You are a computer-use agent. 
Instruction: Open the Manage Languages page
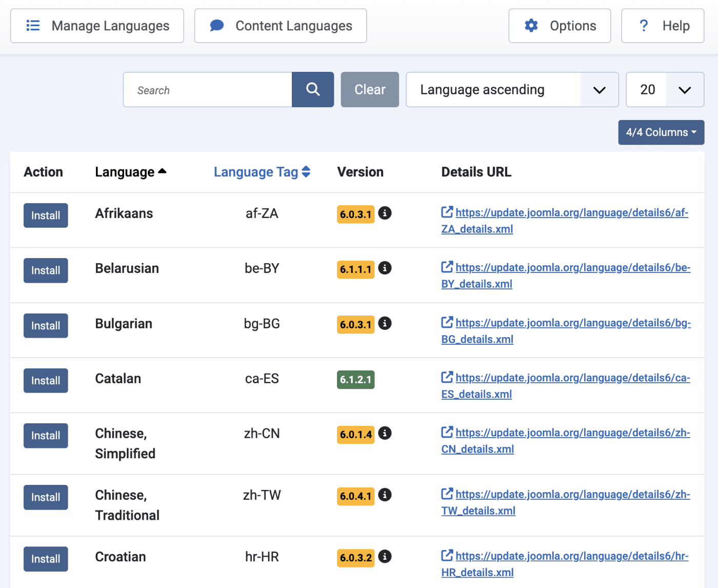[x=97, y=26]
